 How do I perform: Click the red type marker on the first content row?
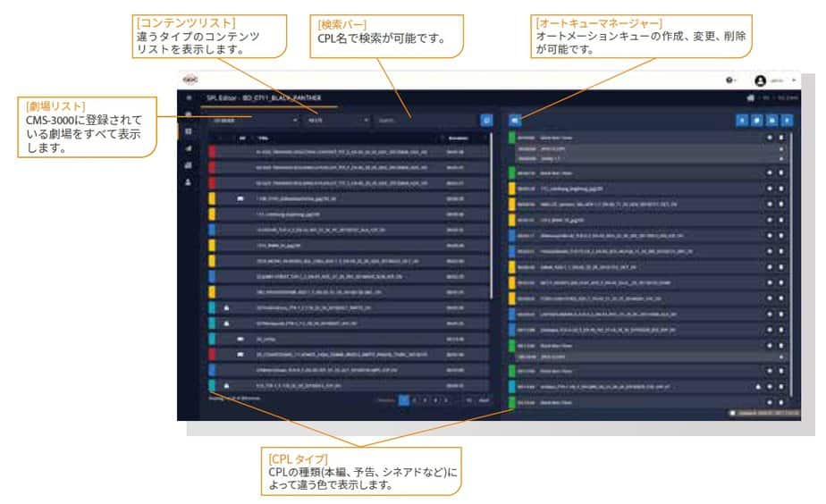[212, 152]
